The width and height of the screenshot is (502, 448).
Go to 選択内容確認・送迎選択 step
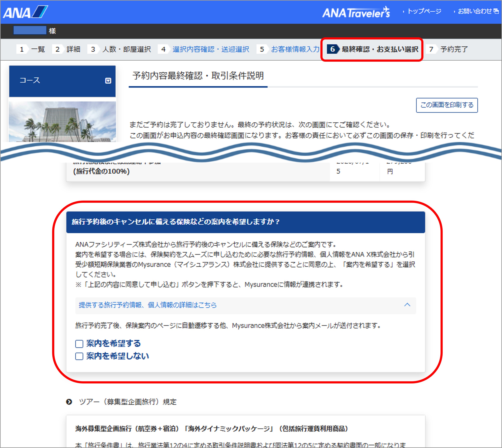point(211,49)
